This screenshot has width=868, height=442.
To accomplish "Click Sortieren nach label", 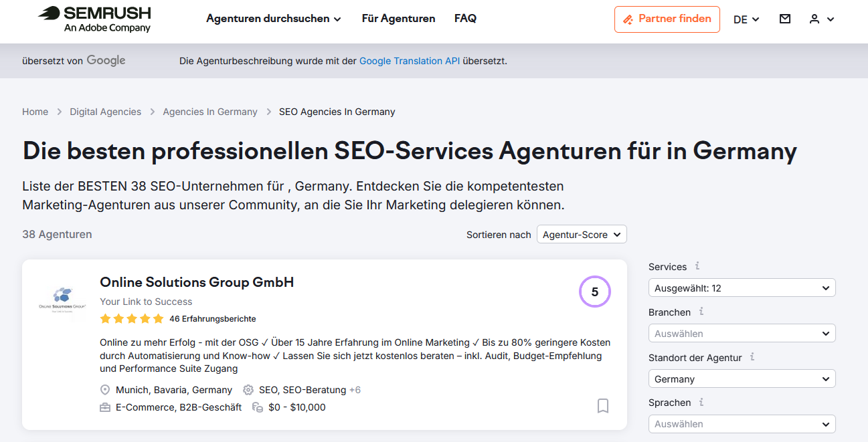I will pos(499,235).
